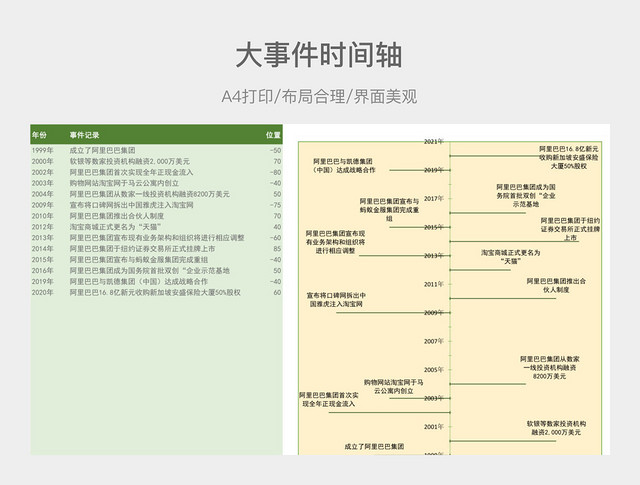This screenshot has width=640, height=485.
Task: Select chart label 阿里巴巴集团宣布与蚂蚁金服集团完成重组
Action: coord(389,210)
